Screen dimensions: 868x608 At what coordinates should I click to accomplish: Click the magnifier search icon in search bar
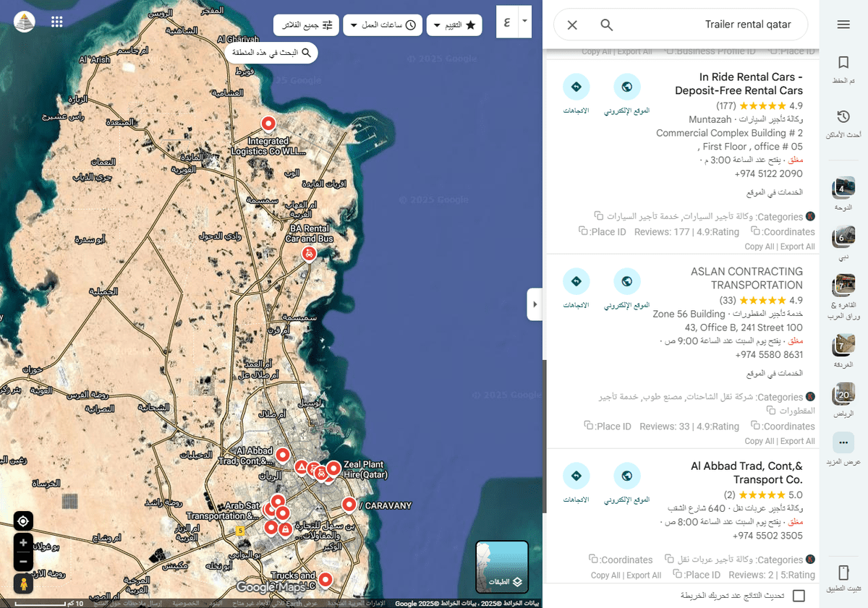[x=607, y=25]
